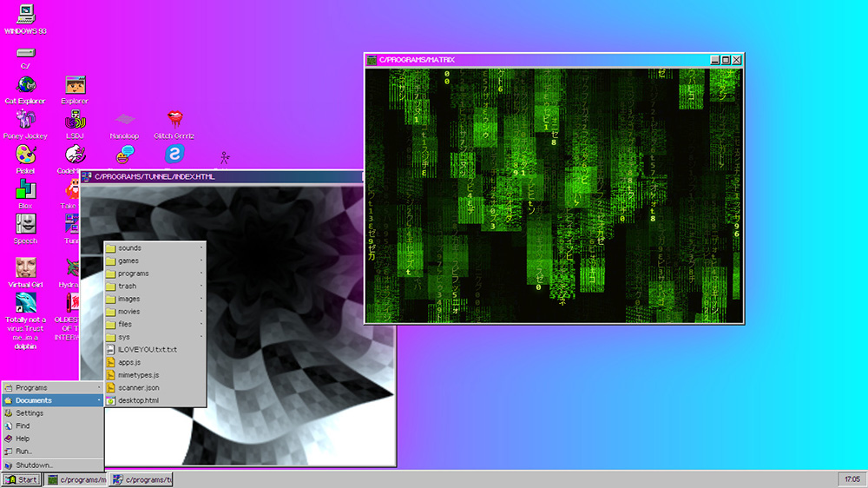The height and width of the screenshot is (488, 868).
Task: Click the stick figure desktop icon
Action: click(224, 158)
